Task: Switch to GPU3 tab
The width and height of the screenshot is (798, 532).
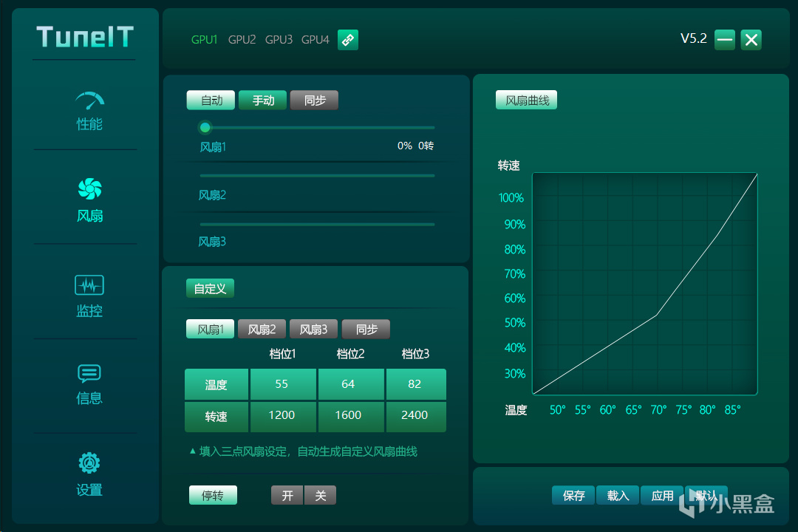Action: tap(279, 40)
